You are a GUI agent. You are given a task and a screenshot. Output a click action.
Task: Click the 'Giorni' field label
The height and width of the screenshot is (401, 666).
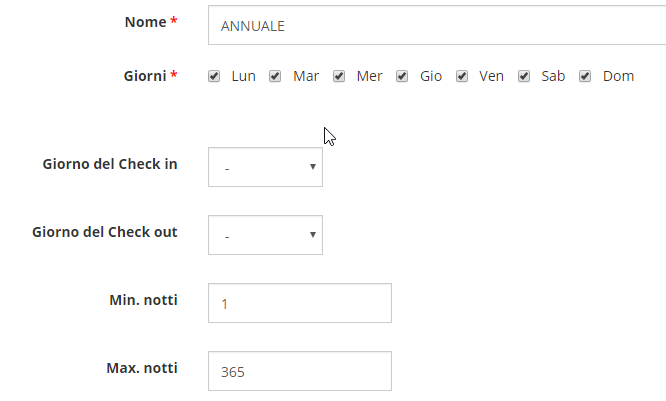click(143, 75)
